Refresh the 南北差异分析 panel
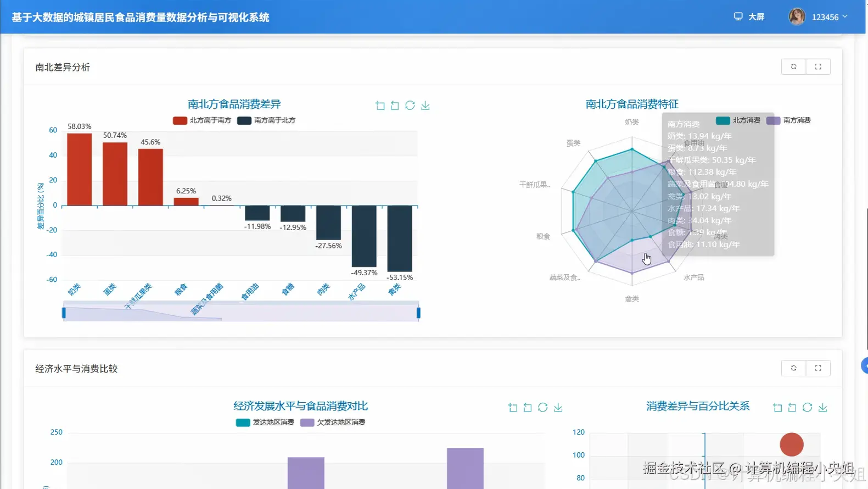Screen dimensions: 868x489 tap(793, 66)
